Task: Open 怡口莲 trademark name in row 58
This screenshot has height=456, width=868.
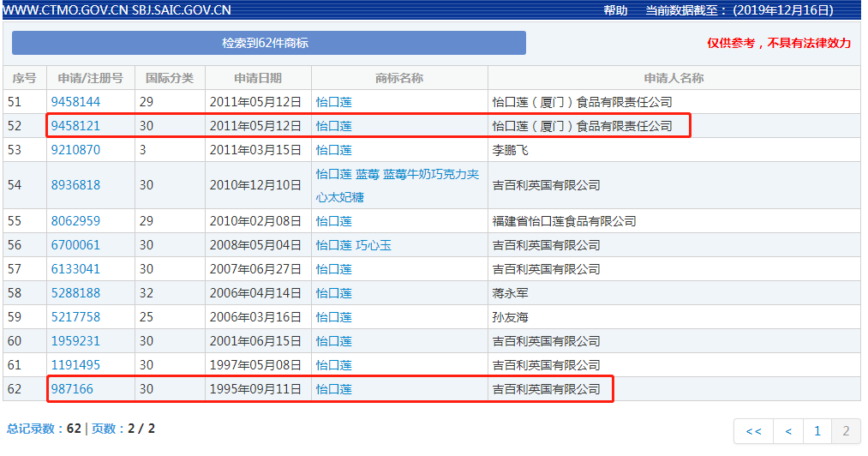Action: (334, 293)
